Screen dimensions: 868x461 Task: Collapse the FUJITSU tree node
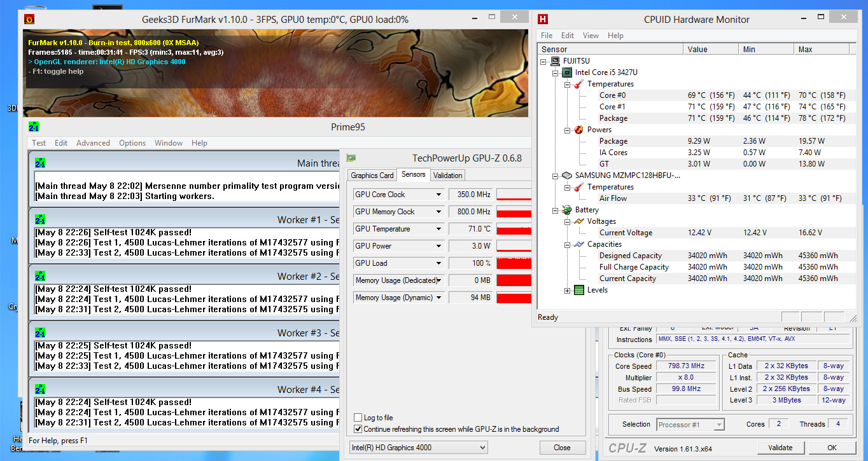click(544, 61)
